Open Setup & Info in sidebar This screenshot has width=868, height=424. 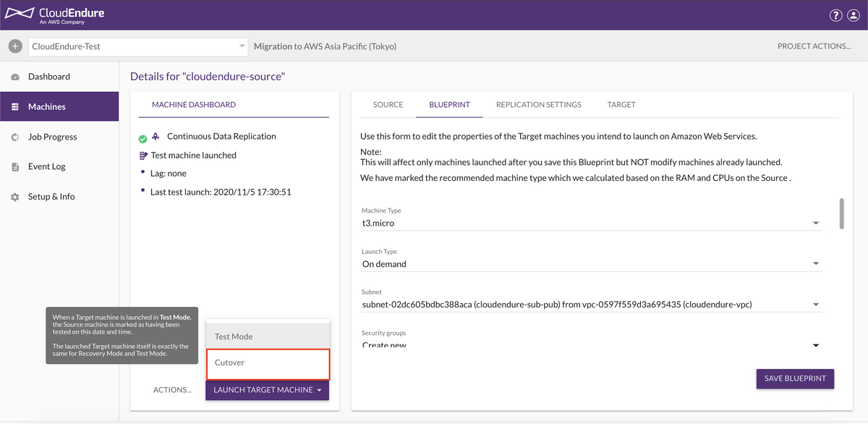click(59, 197)
